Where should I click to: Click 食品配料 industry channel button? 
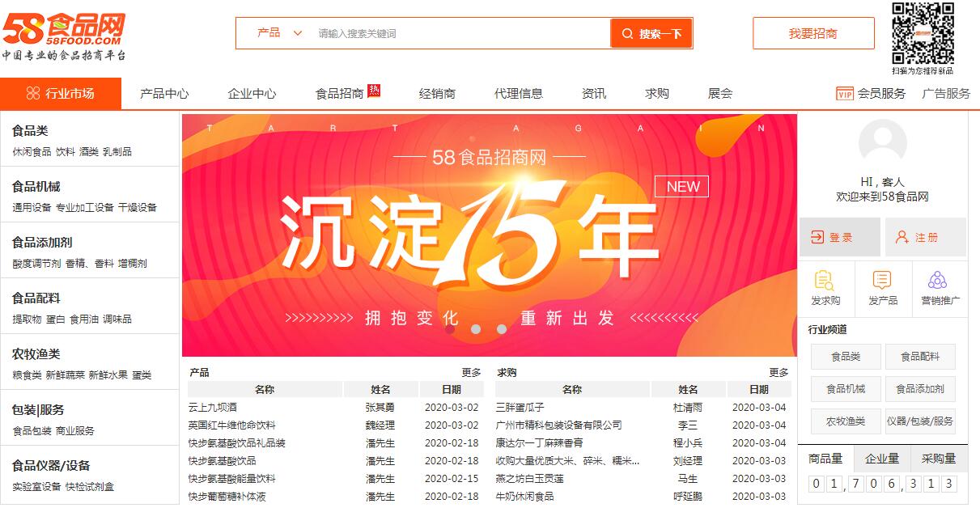[x=920, y=357]
